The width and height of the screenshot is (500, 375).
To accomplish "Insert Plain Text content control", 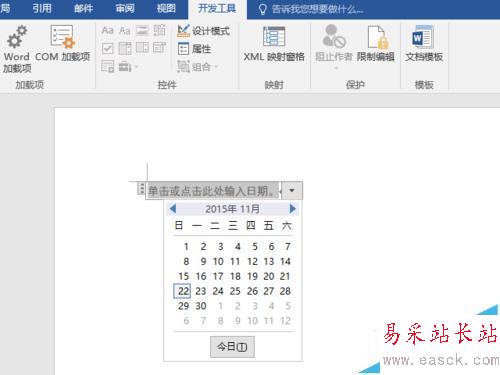I will pos(125,31).
